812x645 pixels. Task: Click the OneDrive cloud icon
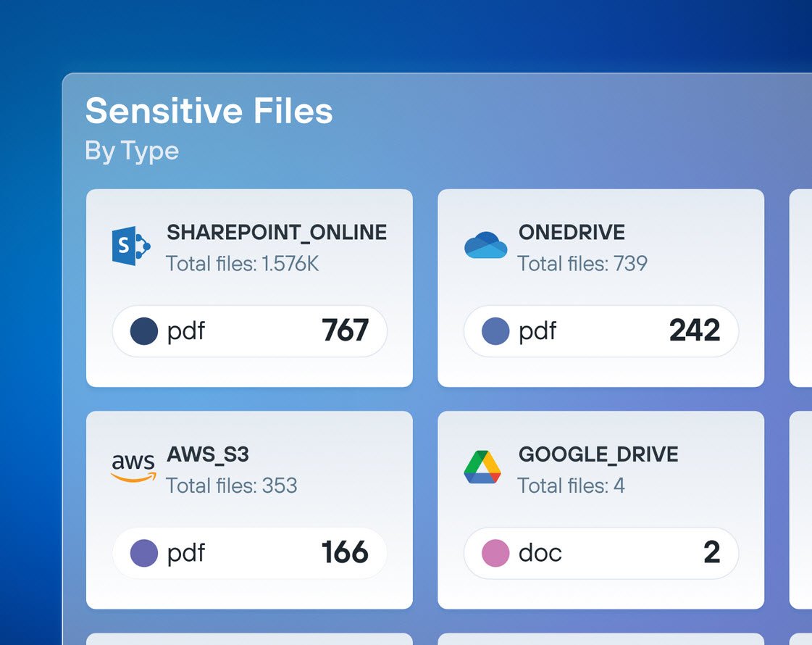485,246
